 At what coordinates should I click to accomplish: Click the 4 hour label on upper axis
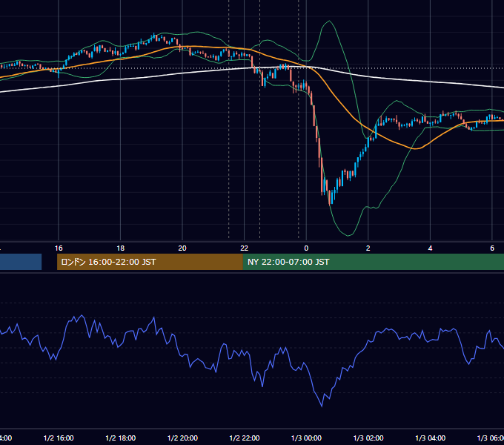click(430, 248)
